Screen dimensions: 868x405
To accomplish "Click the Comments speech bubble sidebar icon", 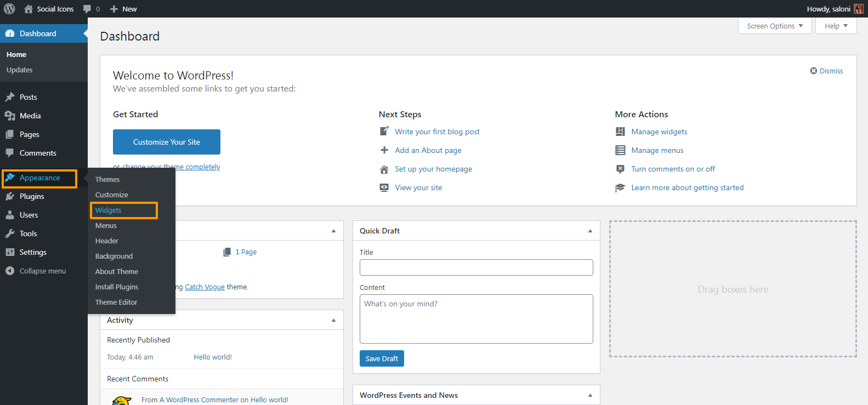I will (10, 153).
